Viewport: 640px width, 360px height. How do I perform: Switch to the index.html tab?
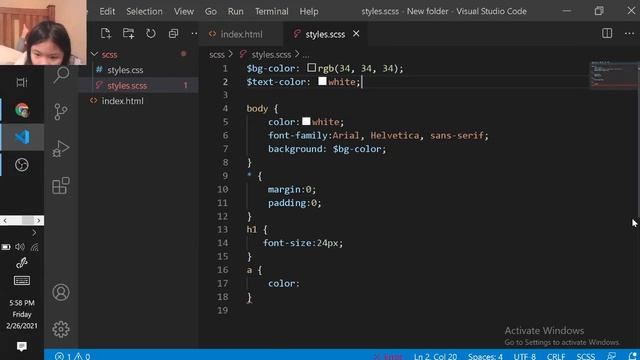(x=241, y=34)
